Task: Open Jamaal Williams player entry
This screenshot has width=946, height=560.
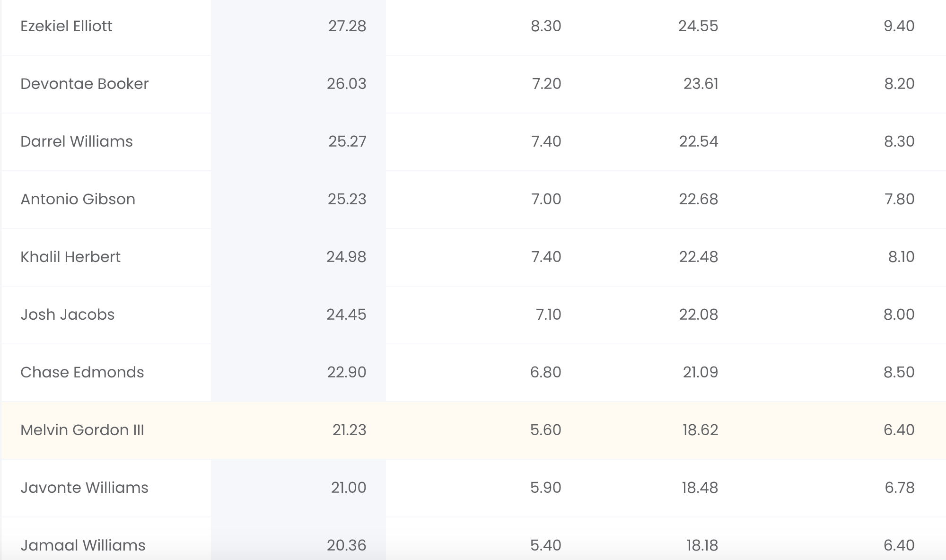Action: coord(83,545)
